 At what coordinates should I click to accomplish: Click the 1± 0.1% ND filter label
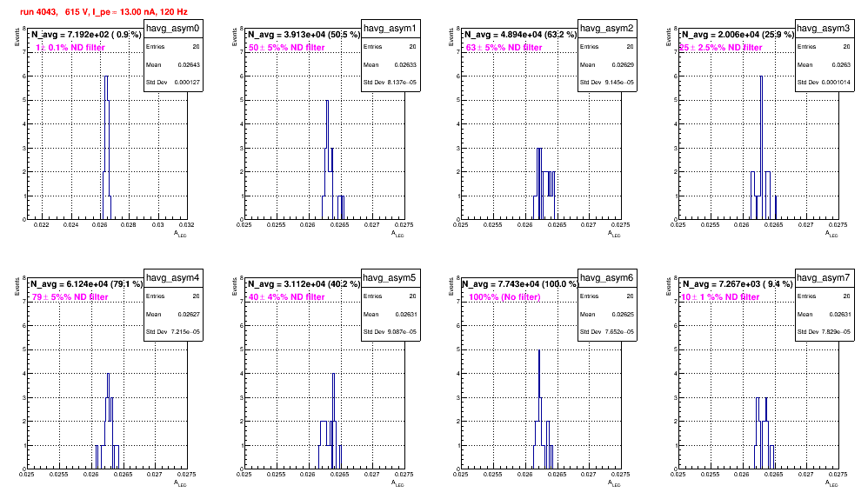click(70, 48)
